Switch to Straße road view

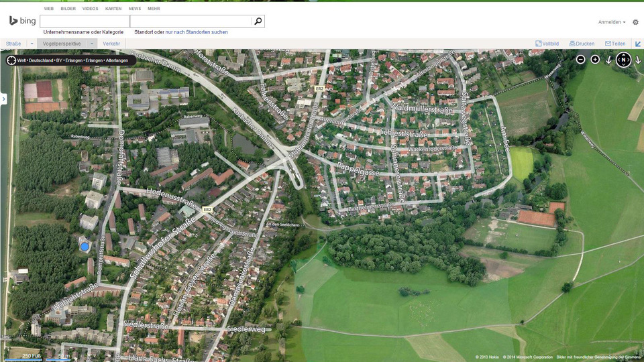(x=13, y=44)
